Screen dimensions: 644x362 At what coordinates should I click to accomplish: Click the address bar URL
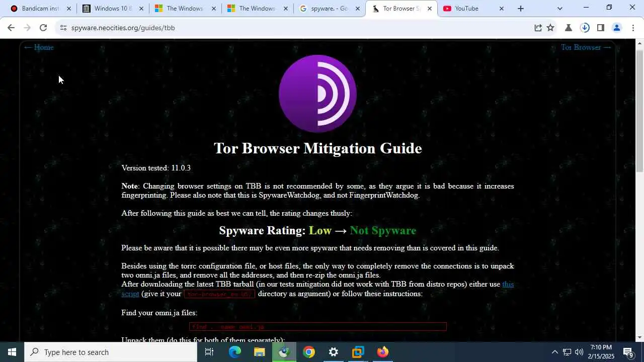coord(123,28)
